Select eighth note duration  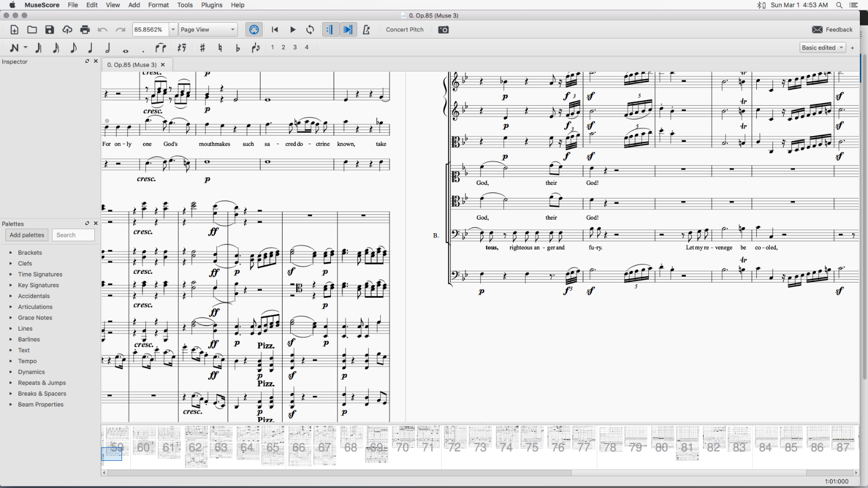point(73,48)
